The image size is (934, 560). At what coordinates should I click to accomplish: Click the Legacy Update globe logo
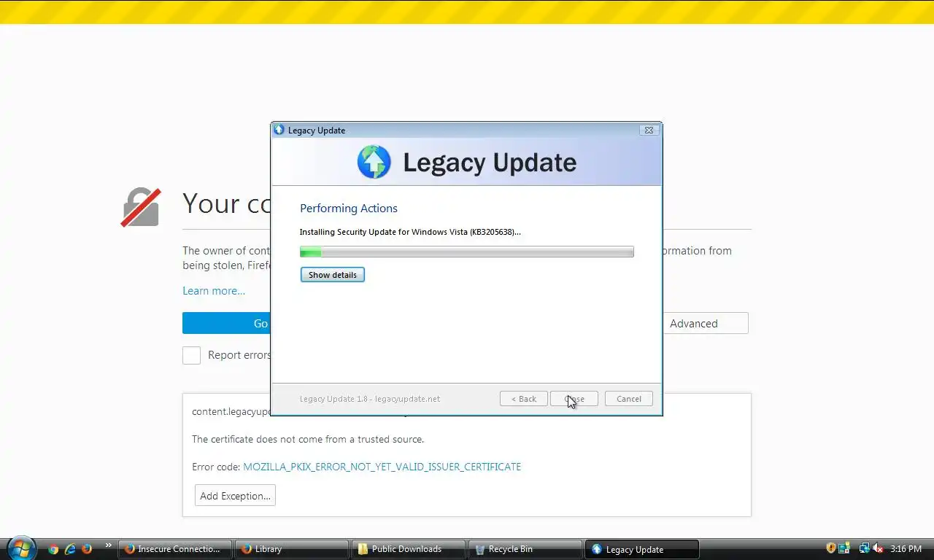click(x=374, y=162)
